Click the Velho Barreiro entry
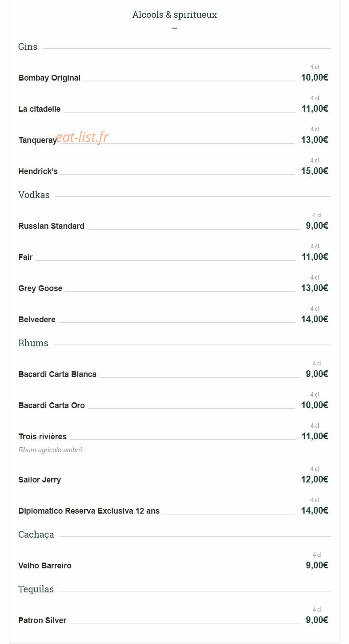This screenshot has width=349, height=644. (x=45, y=566)
